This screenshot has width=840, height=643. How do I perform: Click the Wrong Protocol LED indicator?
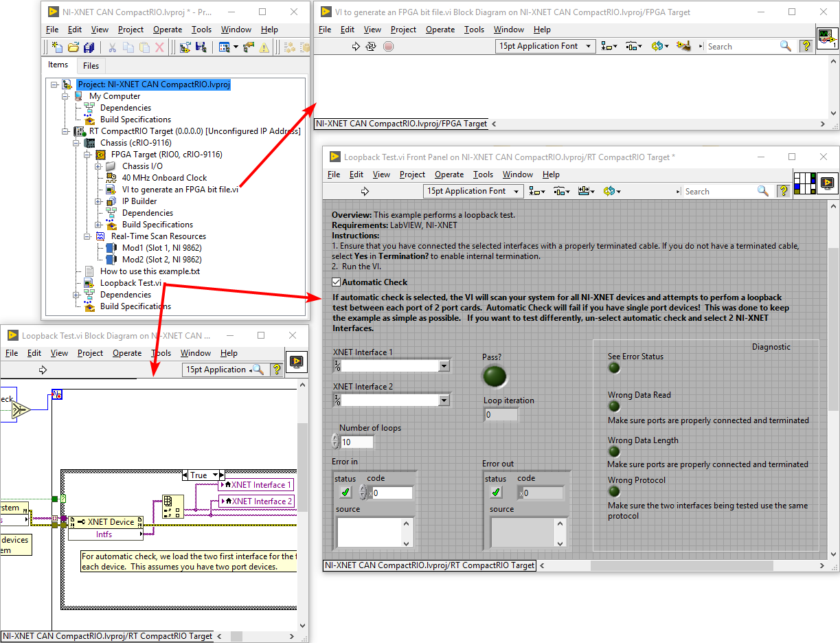(x=614, y=491)
